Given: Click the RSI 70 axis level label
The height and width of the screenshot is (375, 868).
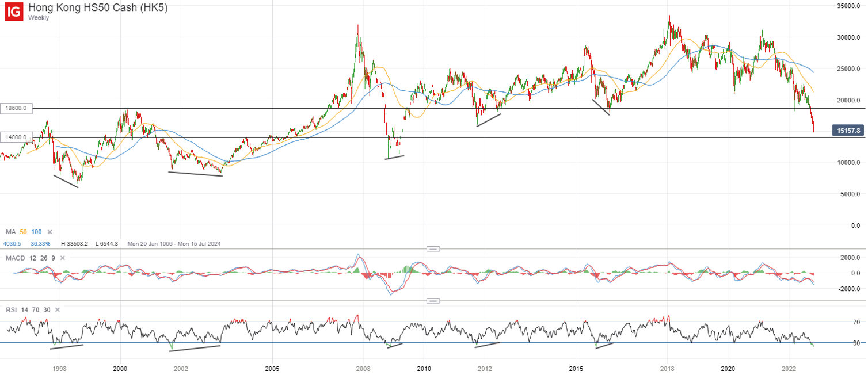Looking at the screenshot, I should tap(856, 322).
